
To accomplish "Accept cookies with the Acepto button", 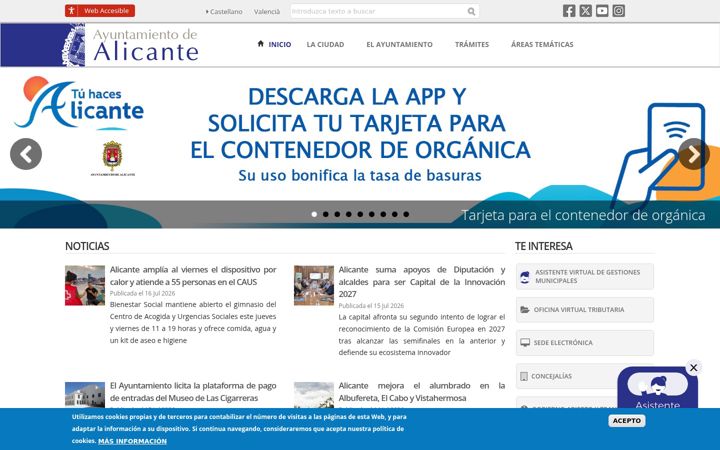I will pyautogui.click(x=627, y=421).
